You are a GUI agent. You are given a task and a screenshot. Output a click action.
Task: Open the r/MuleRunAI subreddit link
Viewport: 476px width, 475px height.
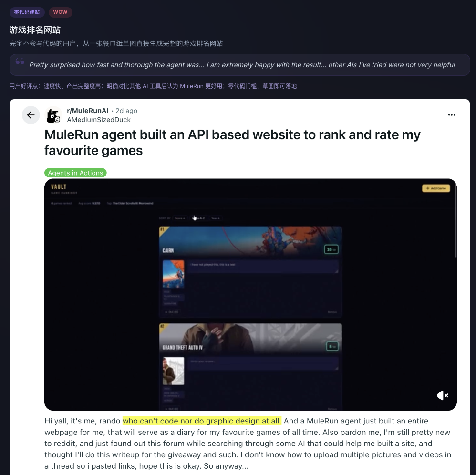click(87, 111)
